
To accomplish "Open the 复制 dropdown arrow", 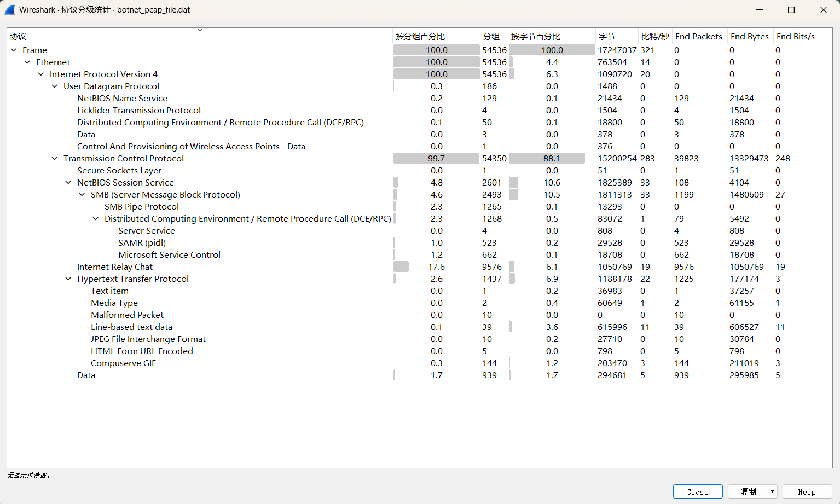I will [772, 491].
